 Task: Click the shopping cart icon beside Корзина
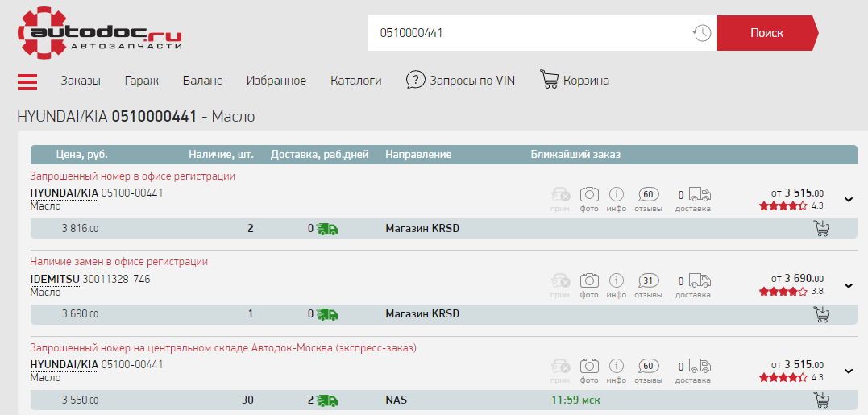point(549,80)
